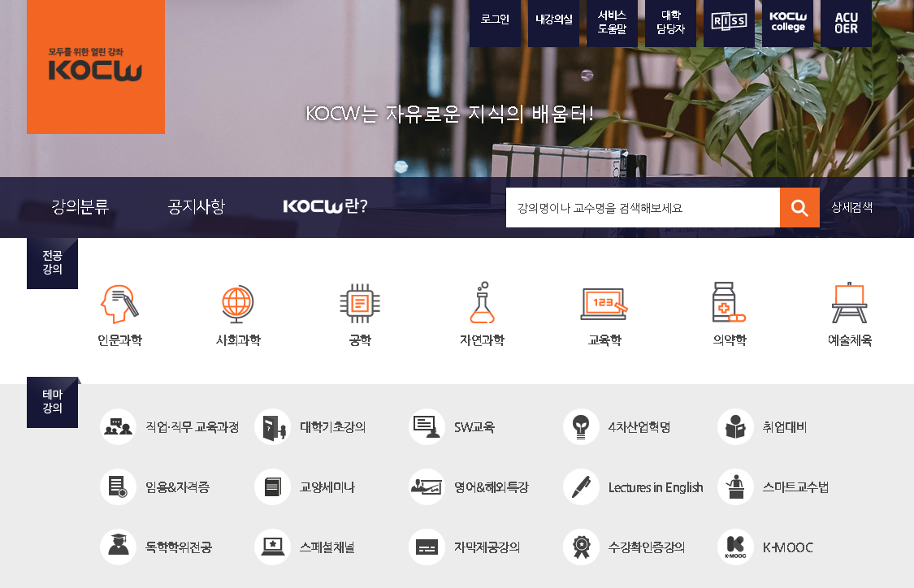The height and width of the screenshot is (588, 914).
Task: Click 수강확인증강의 ribbon badge icon
Action: click(581, 547)
